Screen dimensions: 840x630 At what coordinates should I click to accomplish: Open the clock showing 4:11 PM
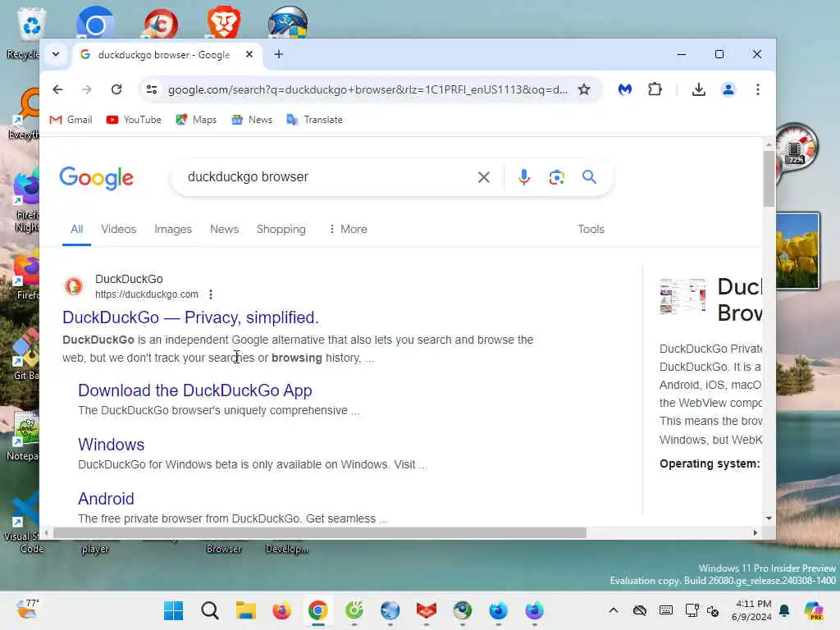point(751,610)
